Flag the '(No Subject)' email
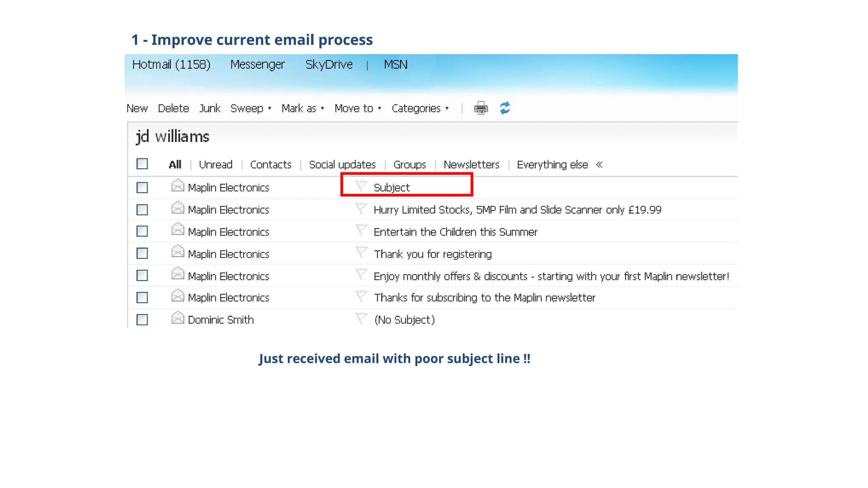The width and height of the screenshot is (868, 488). point(361,318)
